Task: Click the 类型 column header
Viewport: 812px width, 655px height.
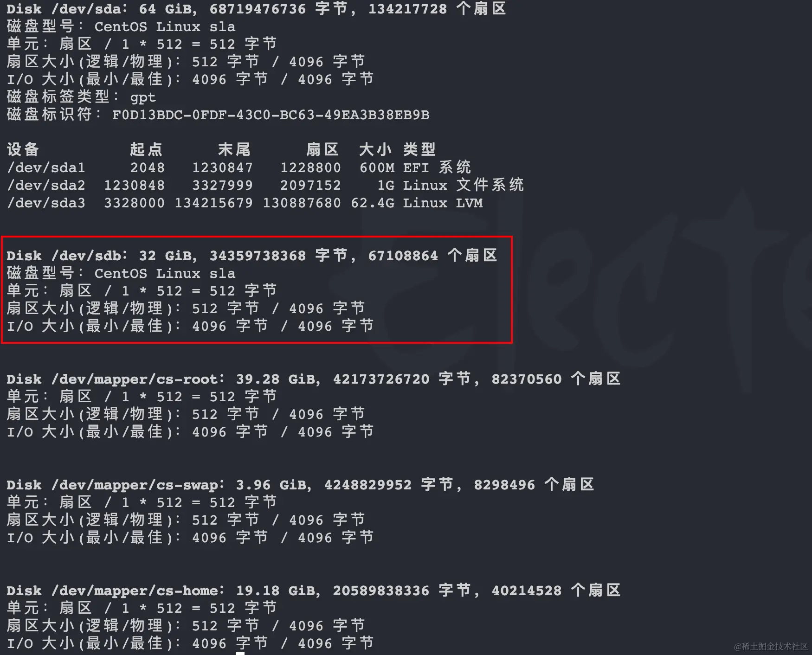Action: pos(419,149)
